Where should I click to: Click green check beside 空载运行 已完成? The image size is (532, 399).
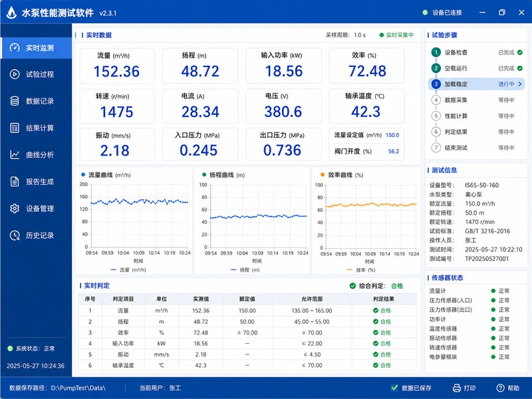tap(520, 68)
